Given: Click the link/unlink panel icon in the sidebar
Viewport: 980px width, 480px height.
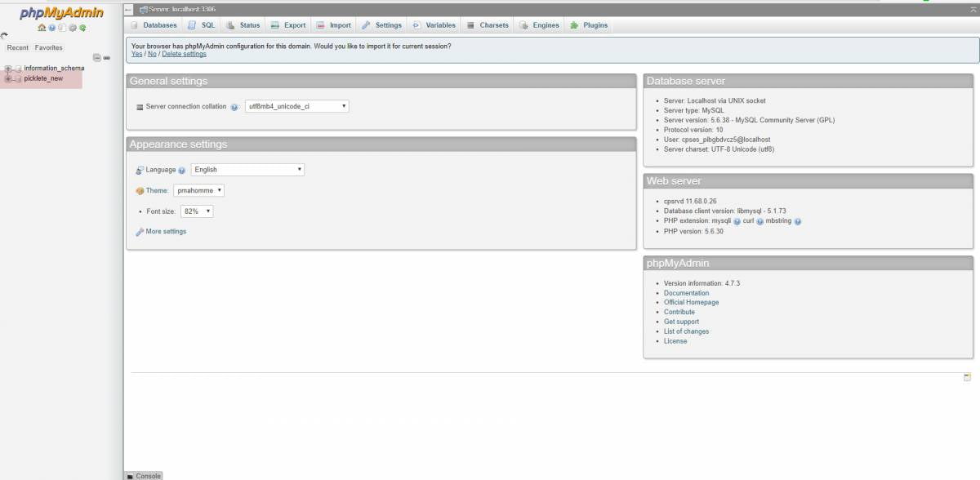Looking at the screenshot, I should click(107, 57).
